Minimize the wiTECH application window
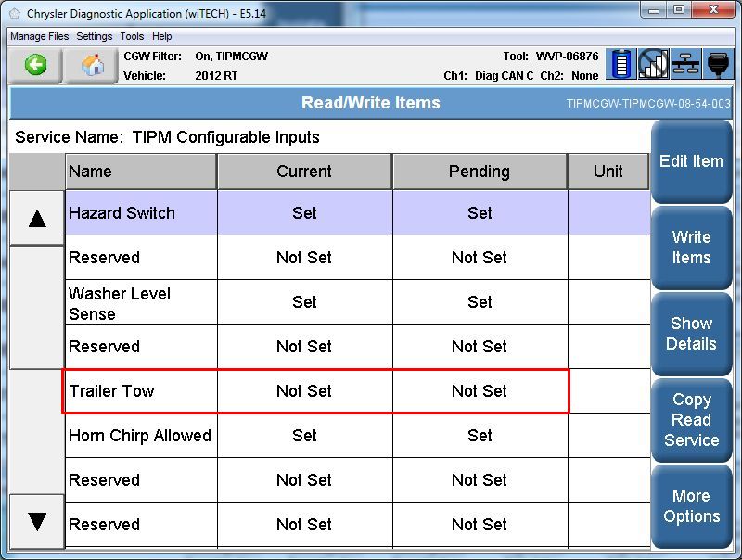 (x=654, y=9)
